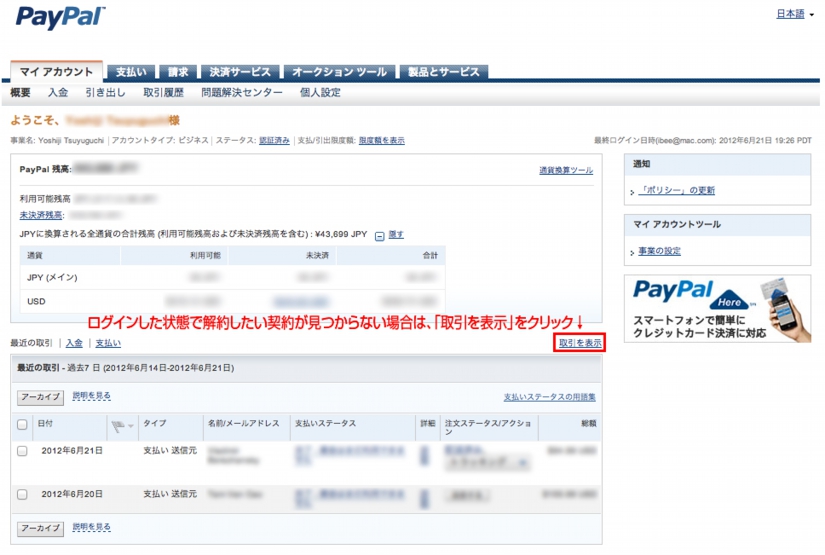The image size is (825, 555).
Task: Open the オークション ツール tab
Action: [339, 72]
